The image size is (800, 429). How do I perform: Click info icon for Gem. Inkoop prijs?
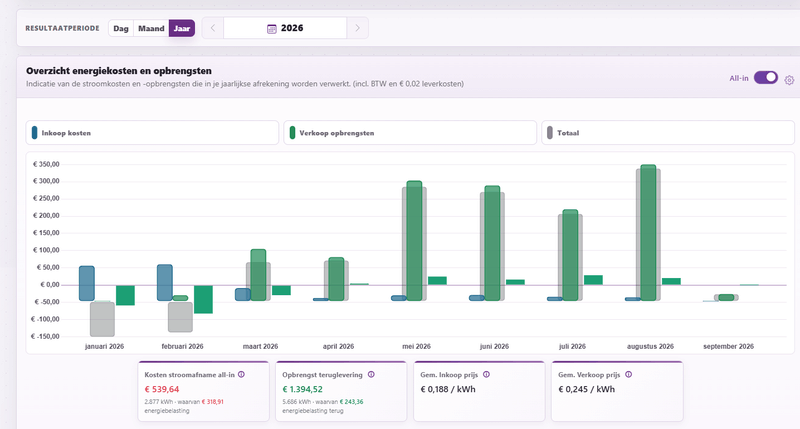(x=486, y=374)
